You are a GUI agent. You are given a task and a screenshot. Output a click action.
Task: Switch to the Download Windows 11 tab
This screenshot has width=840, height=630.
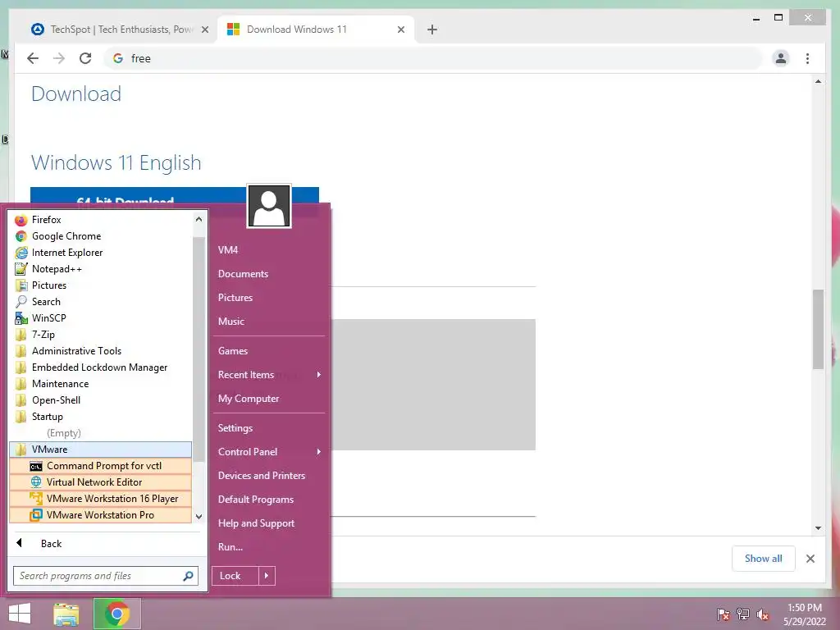pos(316,30)
